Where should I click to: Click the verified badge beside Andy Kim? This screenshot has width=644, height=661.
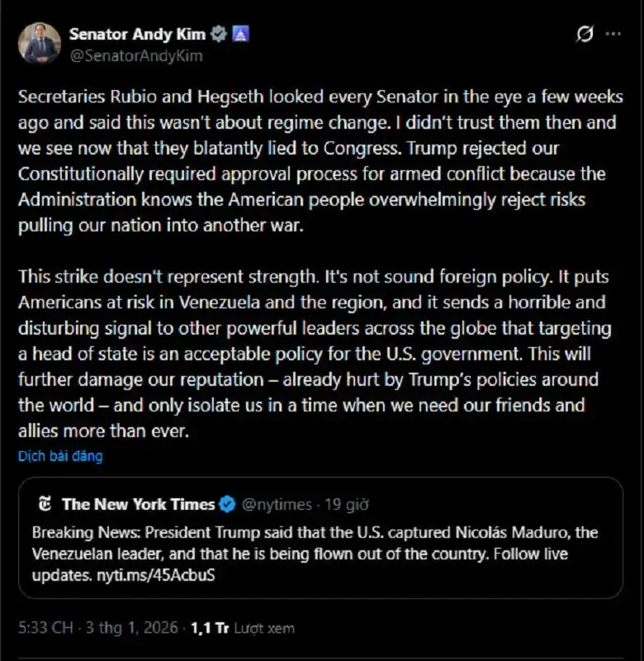click(x=219, y=35)
